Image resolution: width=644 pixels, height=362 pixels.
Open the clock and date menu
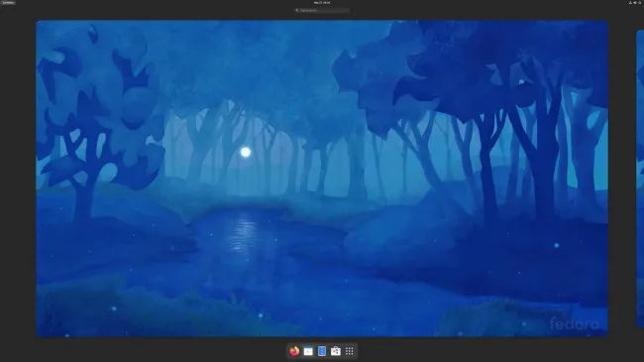coord(322,2)
